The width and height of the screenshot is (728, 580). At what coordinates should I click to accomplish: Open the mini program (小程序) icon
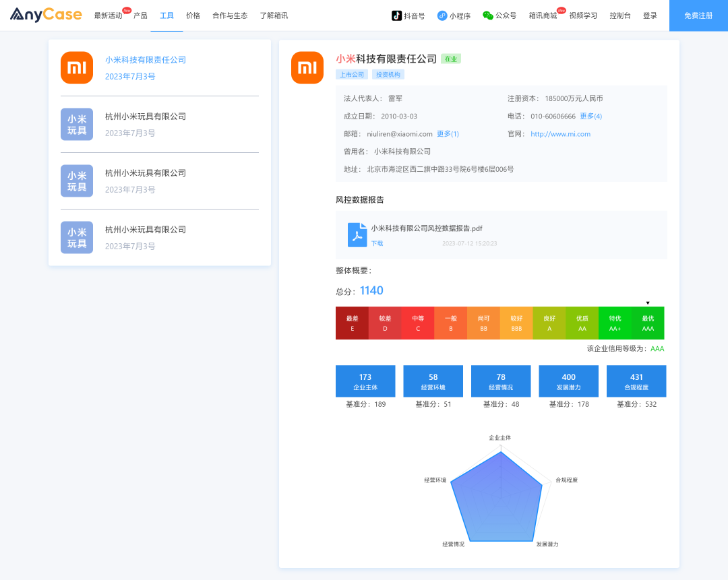click(442, 15)
